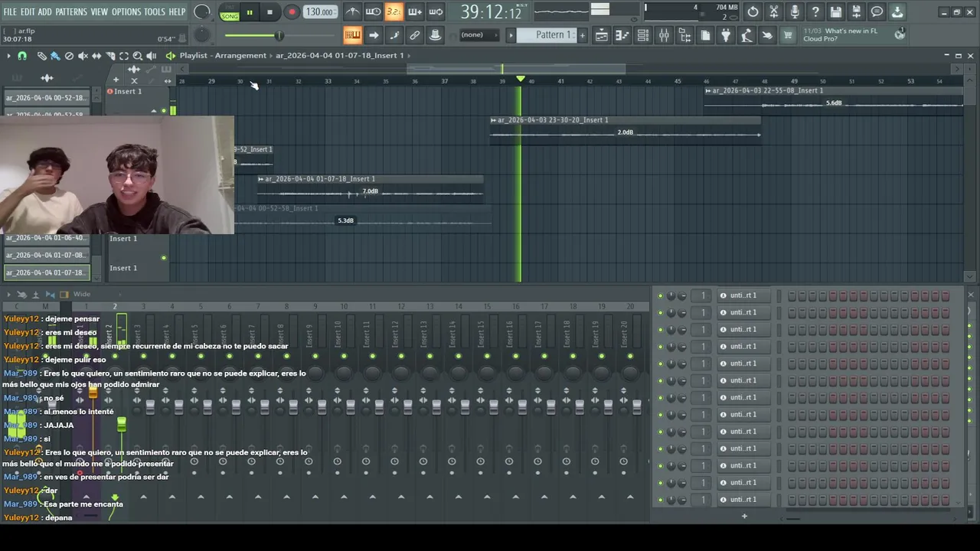Select the Mute tool in playlist toolbar
The height and width of the screenshot is (551, 980).
tap(83, 56)
